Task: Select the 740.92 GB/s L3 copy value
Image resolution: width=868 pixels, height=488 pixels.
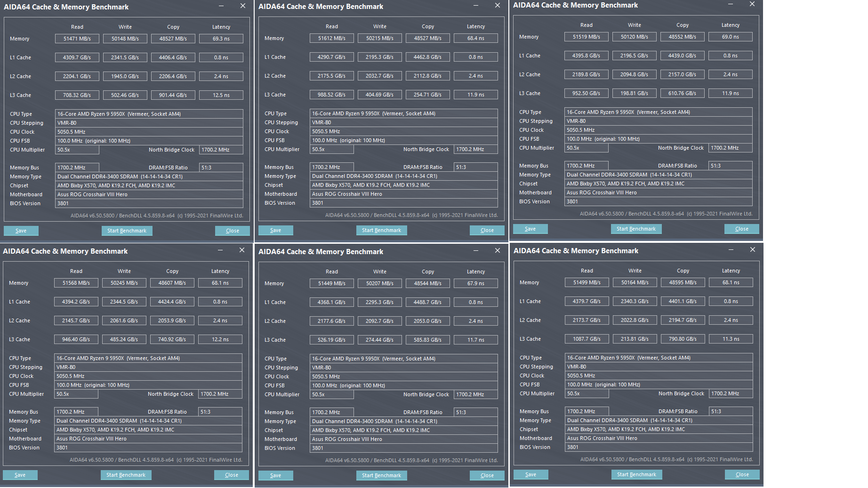Action: click(172, 339)
